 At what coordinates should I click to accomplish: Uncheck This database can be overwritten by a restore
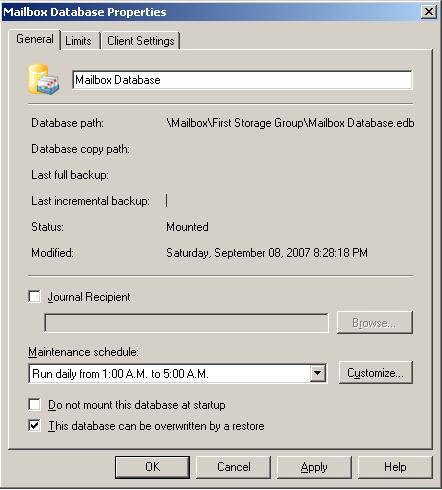click(x=35, y=426)
